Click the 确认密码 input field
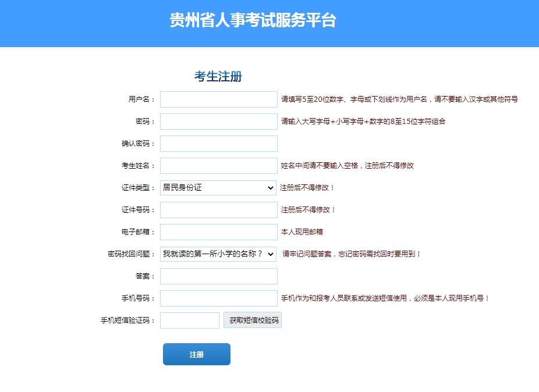 click(219, 144)
